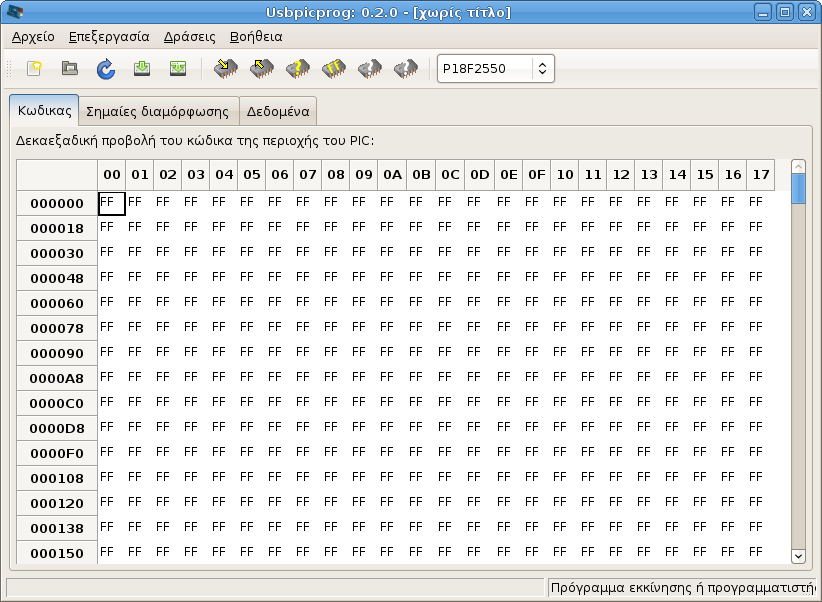Click the scroll down arrow of hex grid

pos(797,555)
